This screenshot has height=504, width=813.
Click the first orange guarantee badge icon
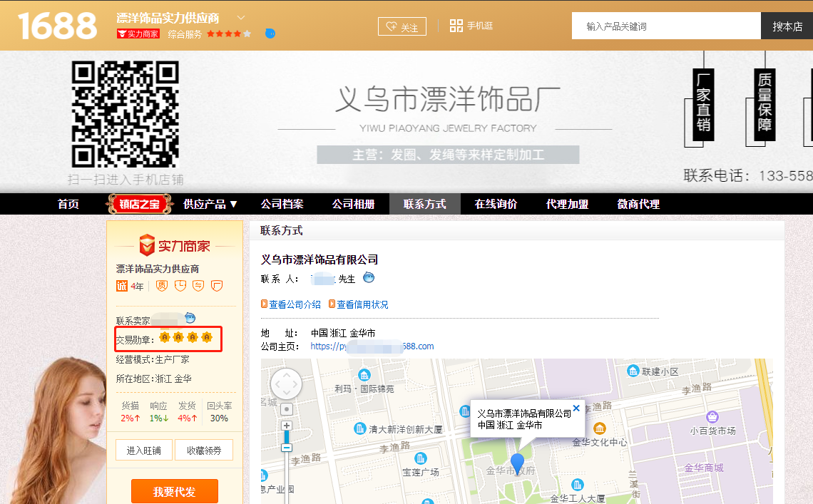coord(162,286)
